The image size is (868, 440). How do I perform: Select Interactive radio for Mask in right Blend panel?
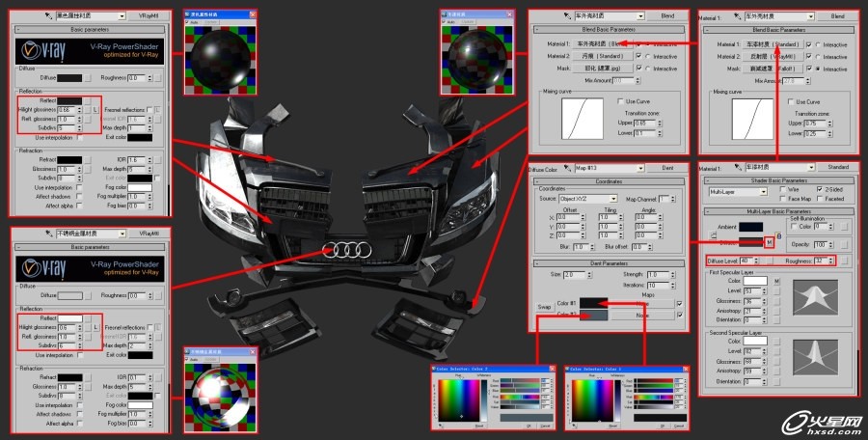pos(818,69)
